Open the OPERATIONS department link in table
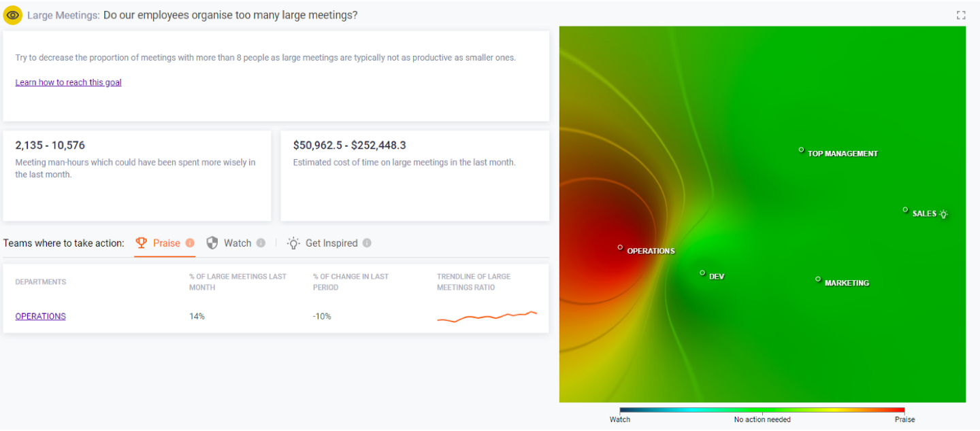 tap(40, 316)
